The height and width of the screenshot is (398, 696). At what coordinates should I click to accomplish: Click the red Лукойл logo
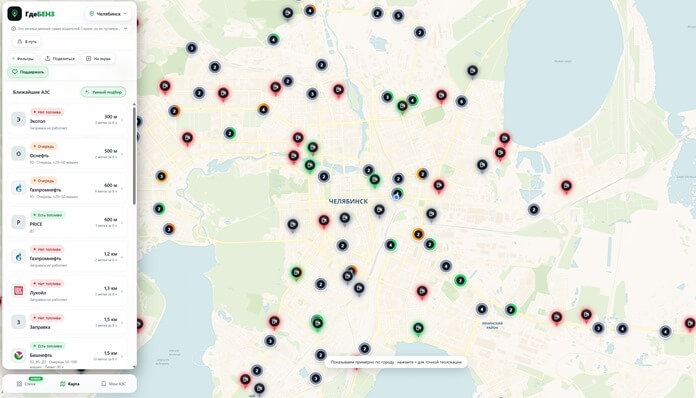[18, 291]
